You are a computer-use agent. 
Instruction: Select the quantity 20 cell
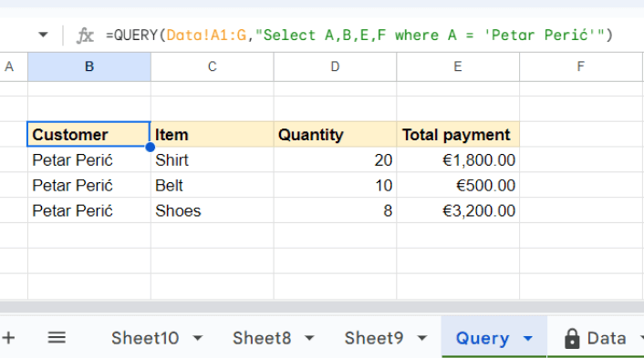335,160
